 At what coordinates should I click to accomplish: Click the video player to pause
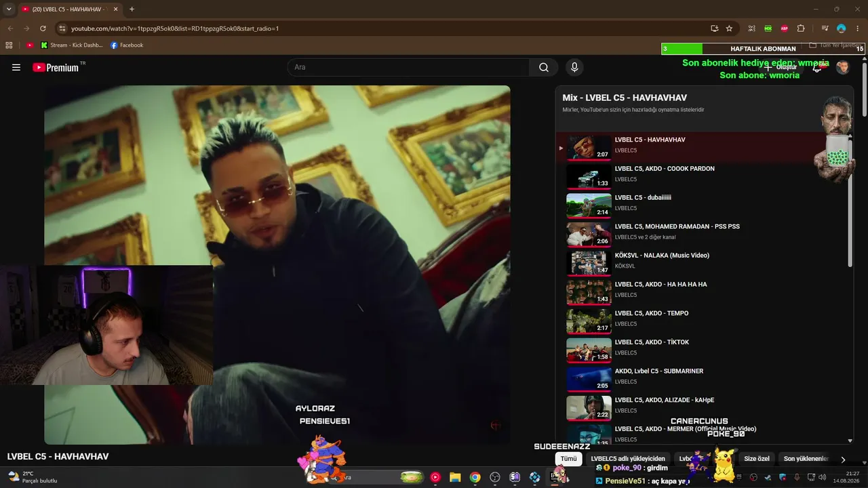pos(277,264)
